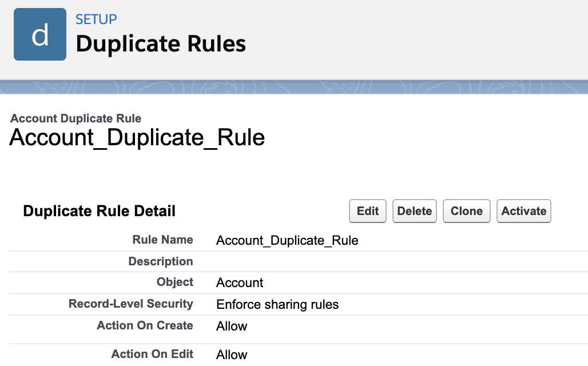The image size is (588, 366).
Task: Click the Object field label
Action: (x=174, y=283)
